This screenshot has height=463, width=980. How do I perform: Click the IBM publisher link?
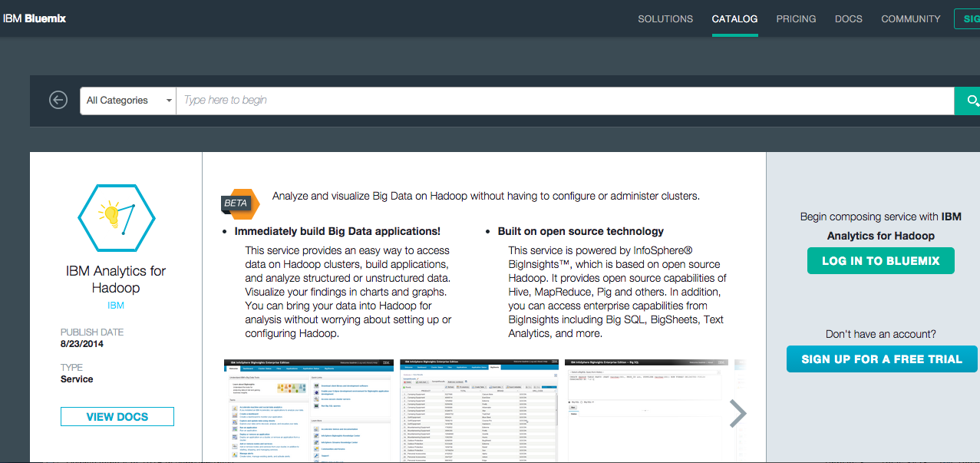(116, 305)
